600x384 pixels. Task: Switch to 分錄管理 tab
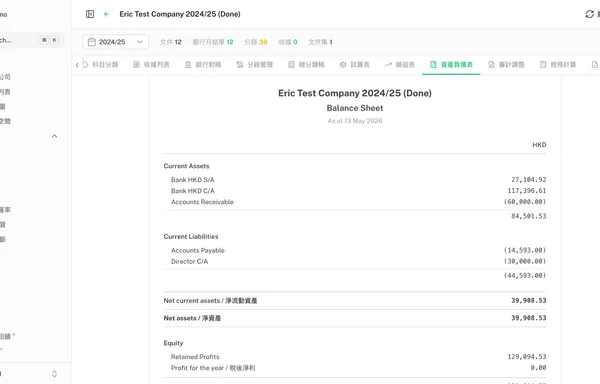(254, 65)
